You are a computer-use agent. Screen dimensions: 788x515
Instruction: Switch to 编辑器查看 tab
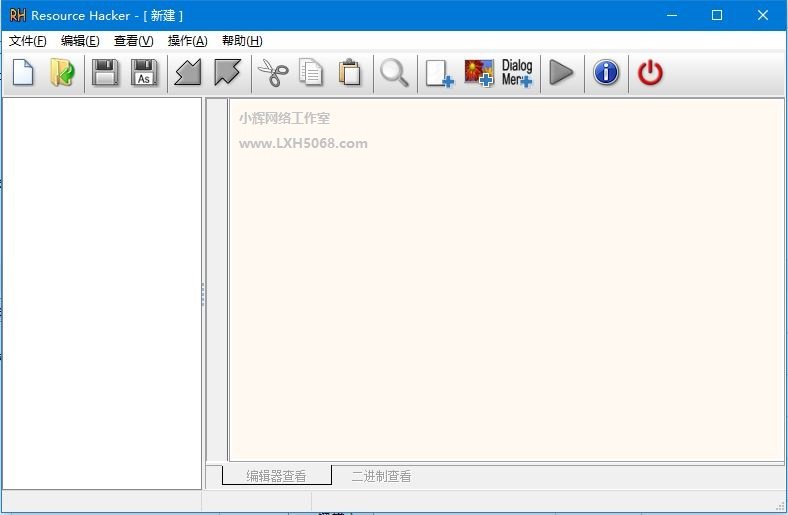point(276,476)
